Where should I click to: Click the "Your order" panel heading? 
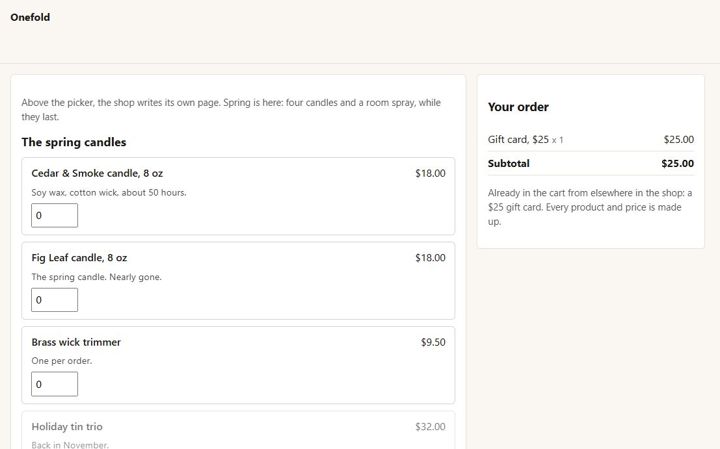tap(518, 107)
